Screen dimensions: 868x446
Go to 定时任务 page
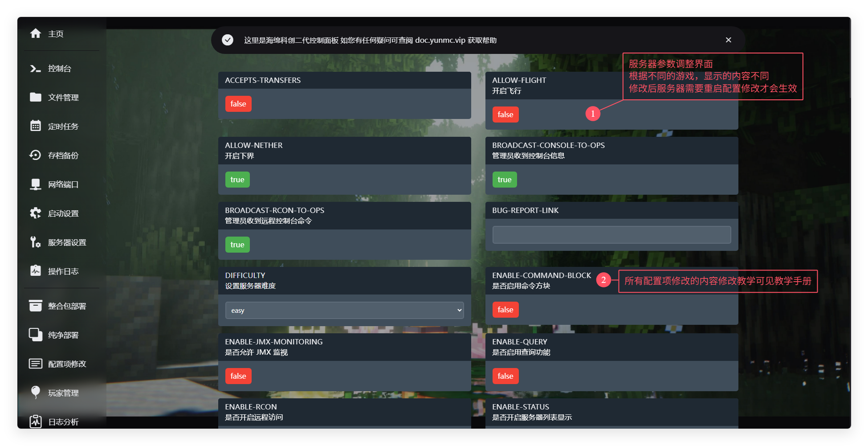pos(63,127)
